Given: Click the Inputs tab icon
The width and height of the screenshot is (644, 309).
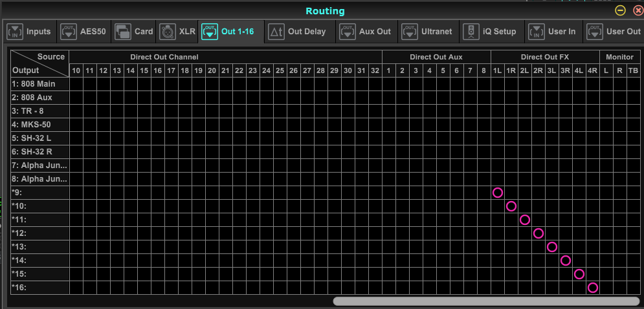Looking at the screenshot, I should click(16, 32).
